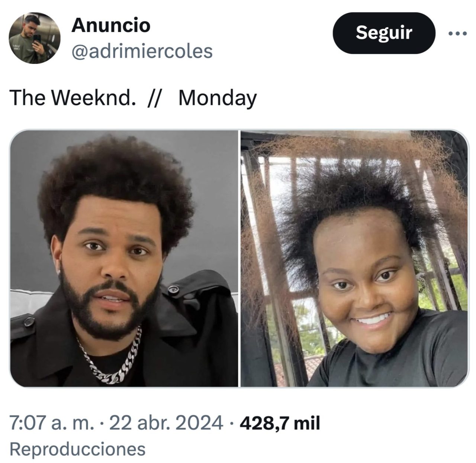476x463 pixels.
Task: Click the profile avatar of adrimiercoles
Action: tap(35, 38)
